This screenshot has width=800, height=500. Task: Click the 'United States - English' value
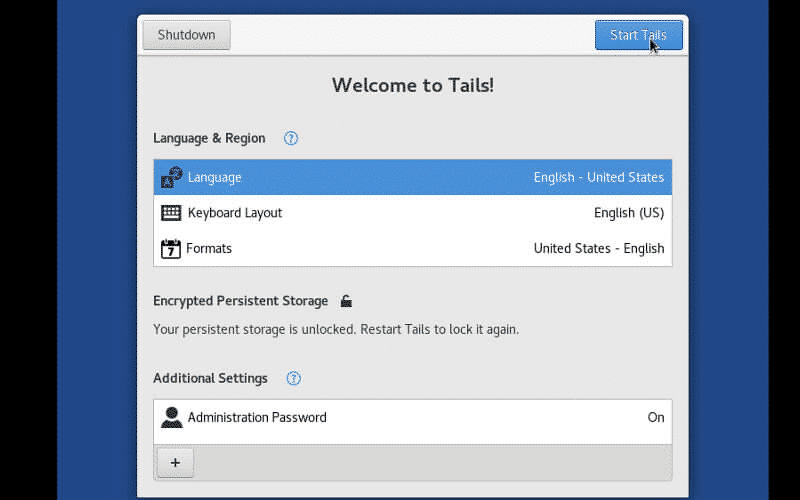(x=599, y=248)
